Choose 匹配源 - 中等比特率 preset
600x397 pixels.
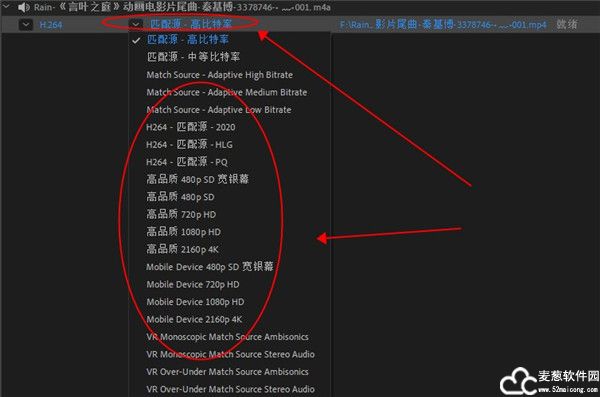click(193, 57)
